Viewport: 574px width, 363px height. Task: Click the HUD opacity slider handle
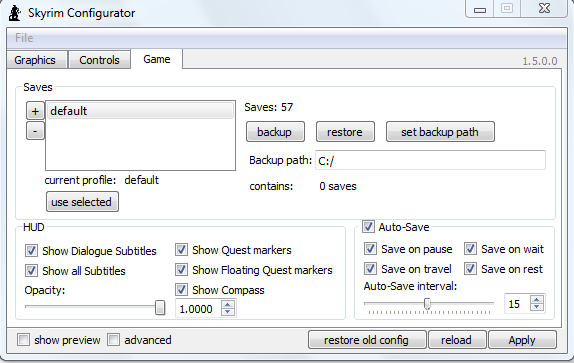click(x=160, y=307)
